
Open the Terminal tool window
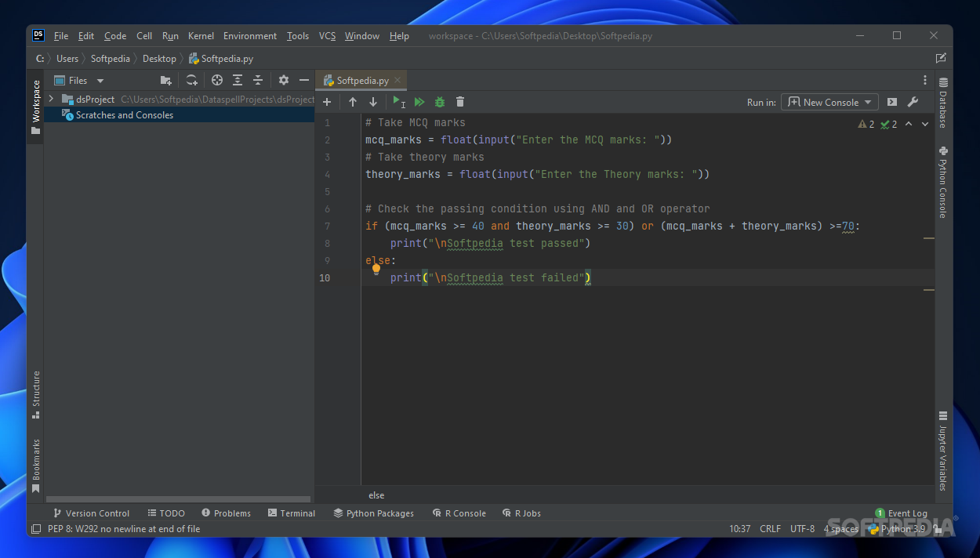[292, 513]
